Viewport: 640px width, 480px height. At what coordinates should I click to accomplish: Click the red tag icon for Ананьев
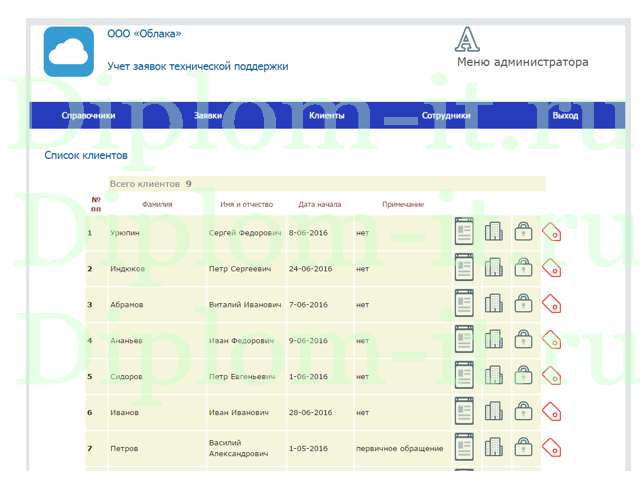(551, 340)
